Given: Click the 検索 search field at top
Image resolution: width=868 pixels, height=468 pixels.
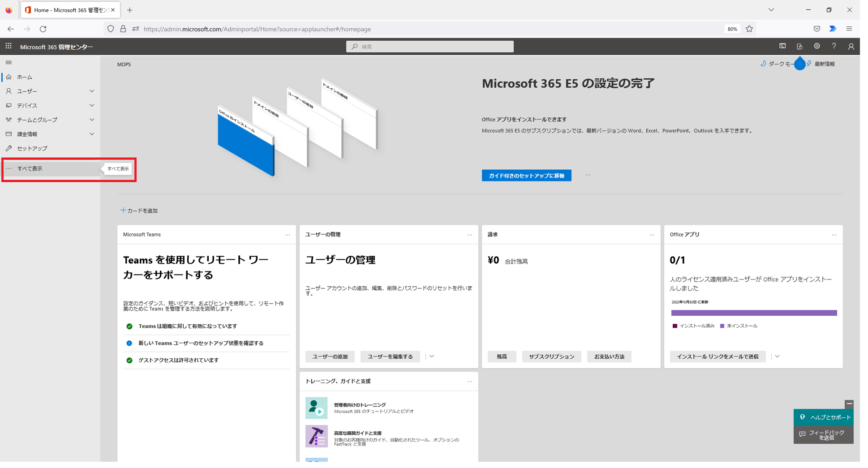Looking at the screenshot, I should tap(430, 46).
